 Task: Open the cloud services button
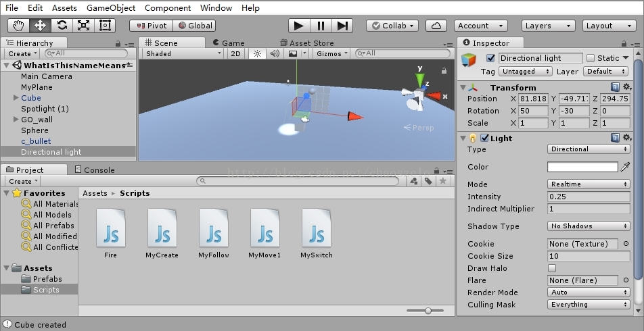click(436, 26)
